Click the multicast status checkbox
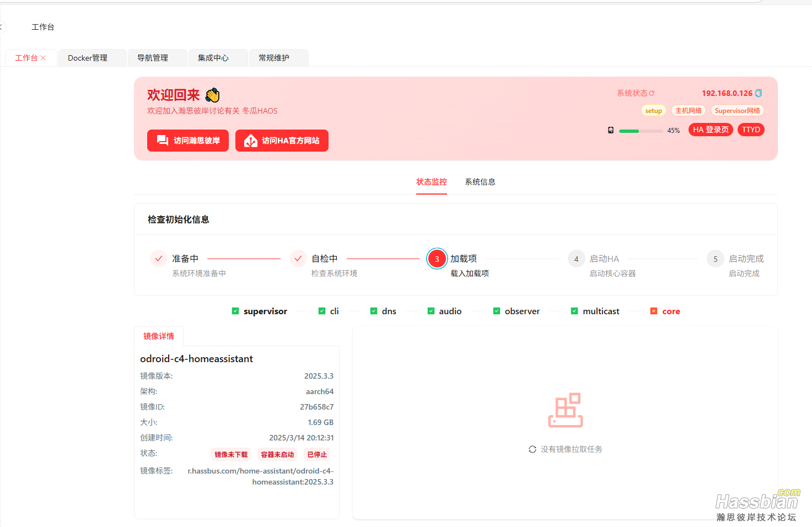 click(x=574, y=311)
